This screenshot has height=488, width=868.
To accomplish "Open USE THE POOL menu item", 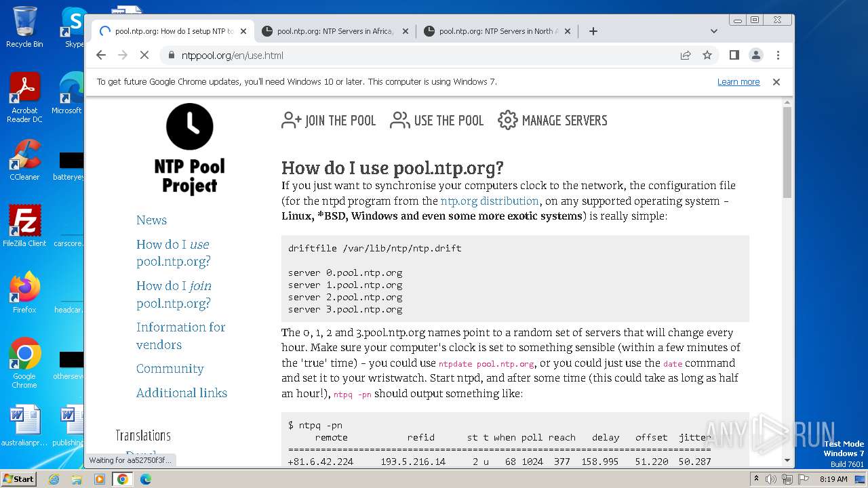I will (x=437, y=121).
